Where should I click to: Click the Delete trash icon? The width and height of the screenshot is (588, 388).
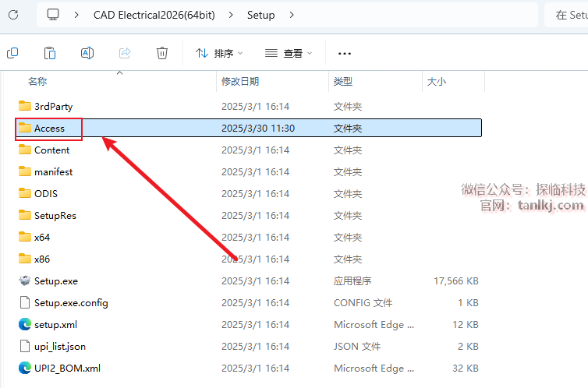tap(162, 53)
